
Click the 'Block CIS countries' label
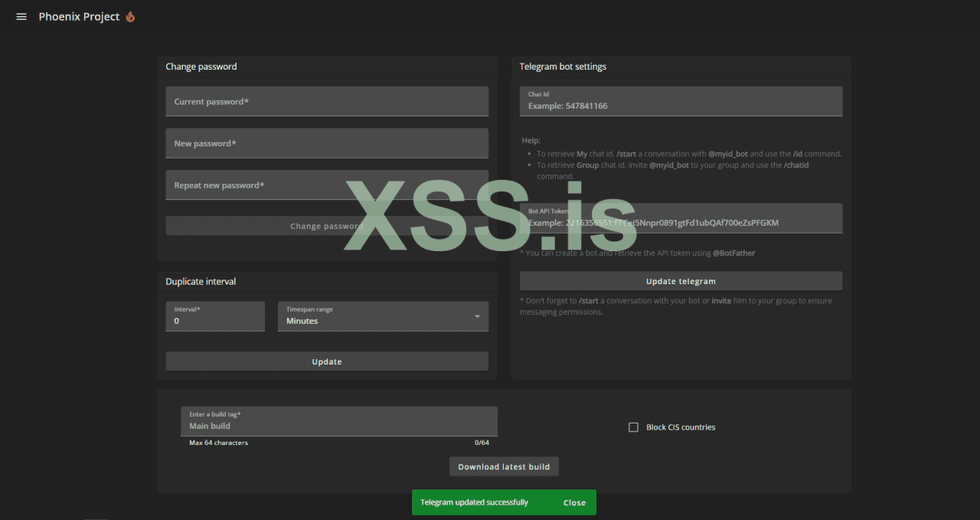click(681, 427)
